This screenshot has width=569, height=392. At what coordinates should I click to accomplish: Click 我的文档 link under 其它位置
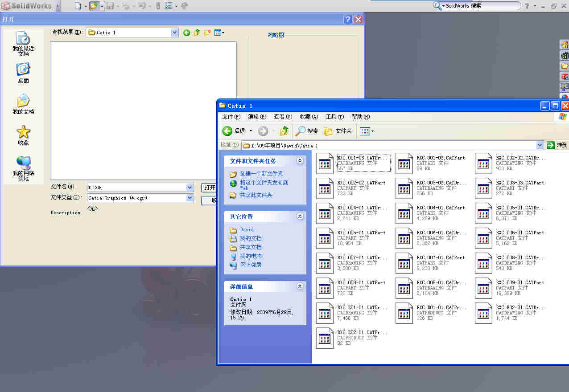pos(251,238)
